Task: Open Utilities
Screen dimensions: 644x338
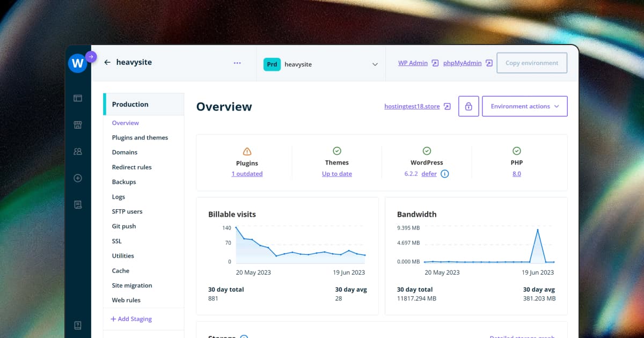Action: coord(123,256)
